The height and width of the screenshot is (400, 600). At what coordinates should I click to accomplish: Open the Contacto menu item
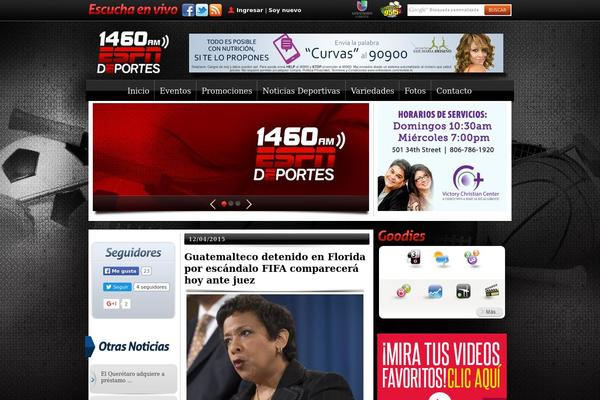coord(454,91)
